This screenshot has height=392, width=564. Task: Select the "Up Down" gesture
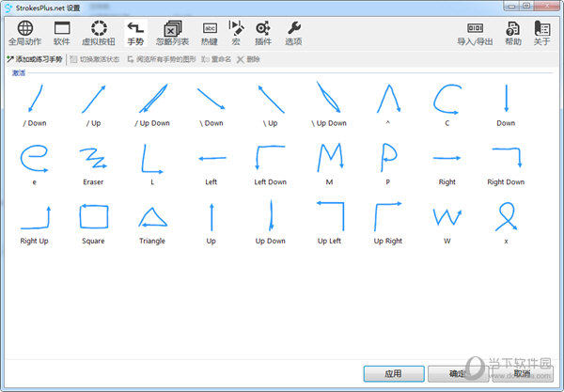(270, 223)
